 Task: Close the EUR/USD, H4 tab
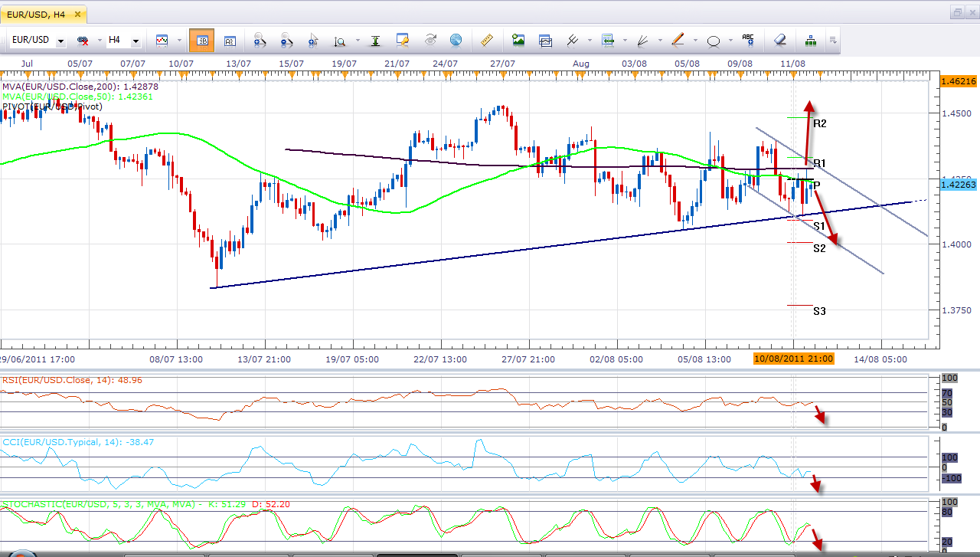pos(76,14)
